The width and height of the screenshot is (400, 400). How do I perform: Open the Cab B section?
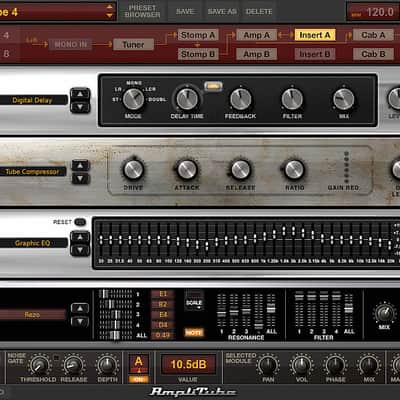[x=373, y=54]
